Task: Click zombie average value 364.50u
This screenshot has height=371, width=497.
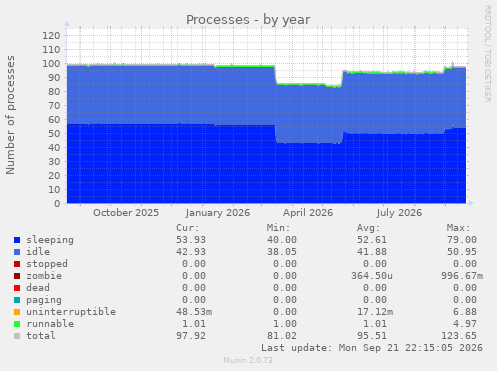Action: [x=372, y=276]
